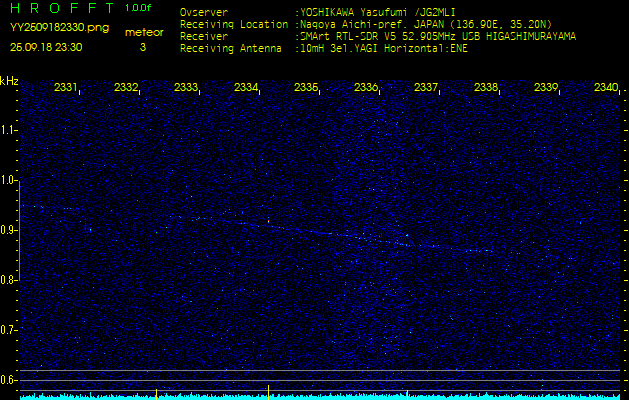Click the tall yellow spike below 2335
629x400 pixels.
pyautogui.click(x=269, y=391)
